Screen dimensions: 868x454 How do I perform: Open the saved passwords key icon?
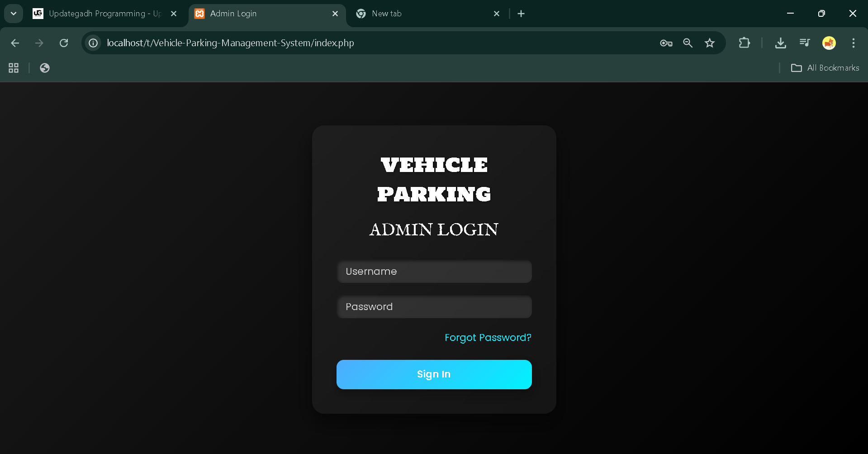[666, 43]
